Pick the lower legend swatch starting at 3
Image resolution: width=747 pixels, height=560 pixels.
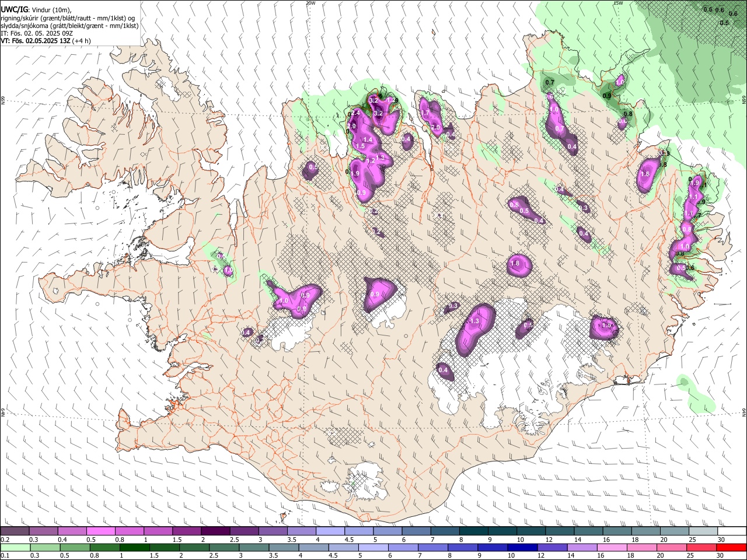[253, 548]
